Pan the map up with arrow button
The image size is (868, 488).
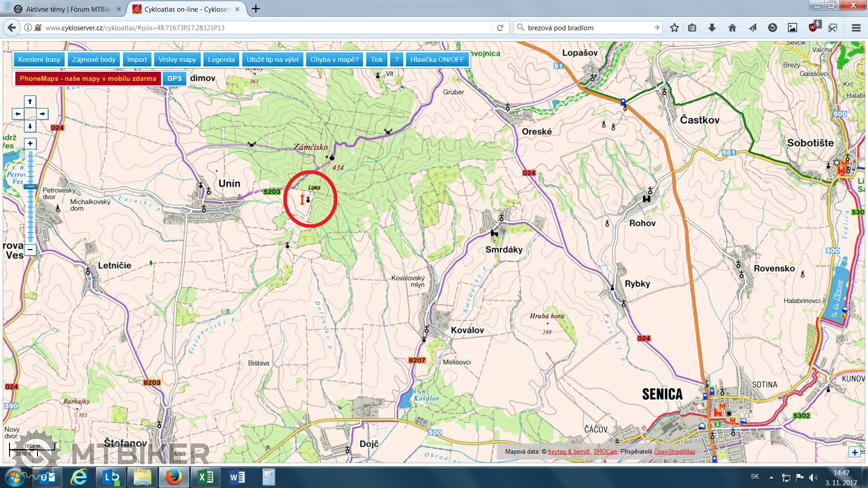(x=30, y=102)
